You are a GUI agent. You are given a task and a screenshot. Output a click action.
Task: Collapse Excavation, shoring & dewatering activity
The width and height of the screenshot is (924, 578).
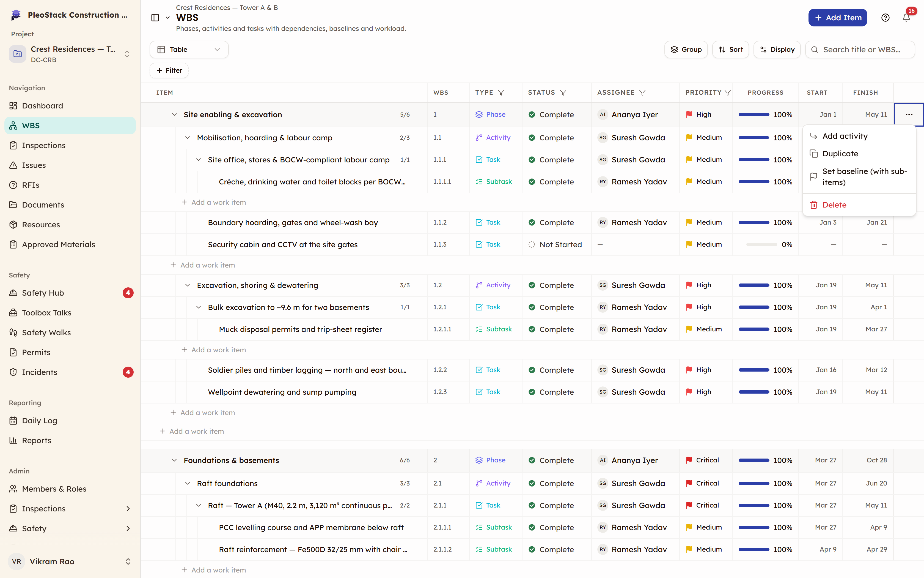pyautogui.click(x=188, y=285)
